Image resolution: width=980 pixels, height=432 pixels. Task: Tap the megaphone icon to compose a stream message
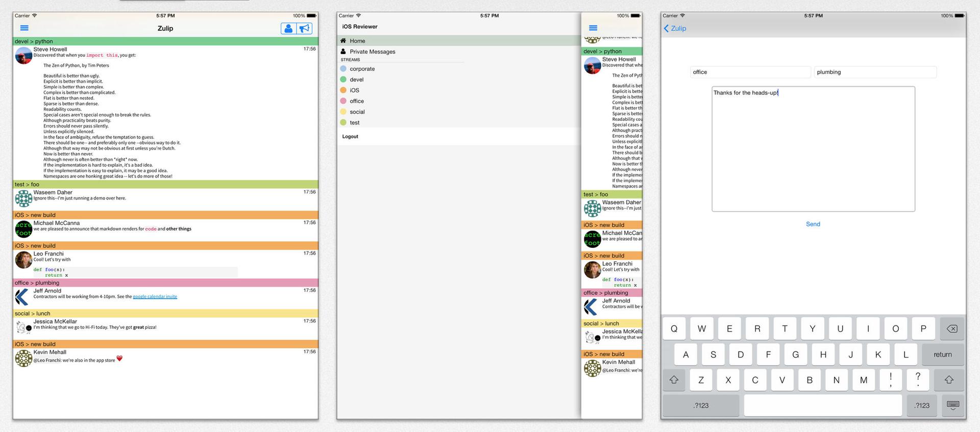(305, 29)
